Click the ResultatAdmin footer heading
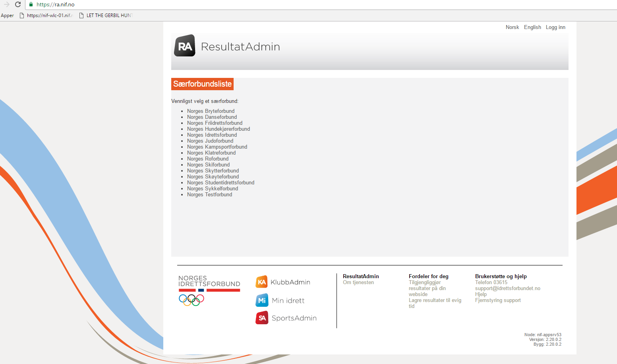617x364 pixels. (x=361, y=276)
